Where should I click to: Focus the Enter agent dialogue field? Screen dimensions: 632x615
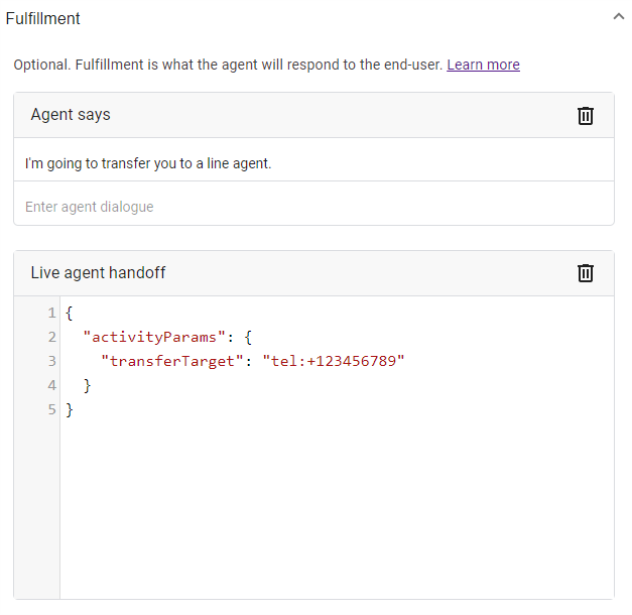pos(314,207)
